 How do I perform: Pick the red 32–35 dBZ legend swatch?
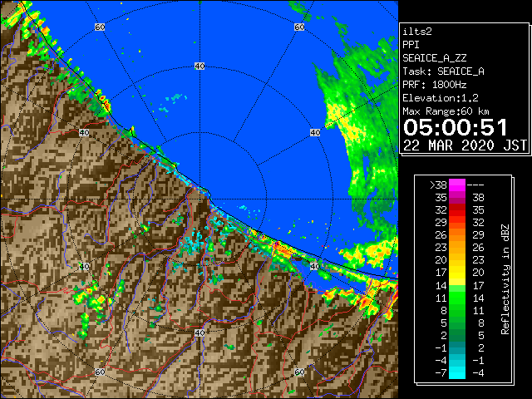tap(457, 210)
